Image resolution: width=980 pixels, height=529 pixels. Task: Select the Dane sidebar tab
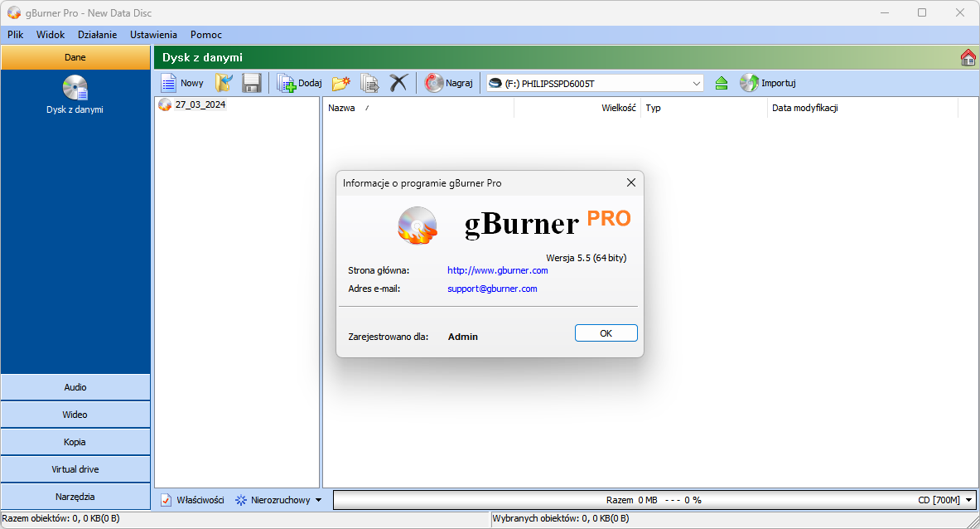tap(75, 57)
